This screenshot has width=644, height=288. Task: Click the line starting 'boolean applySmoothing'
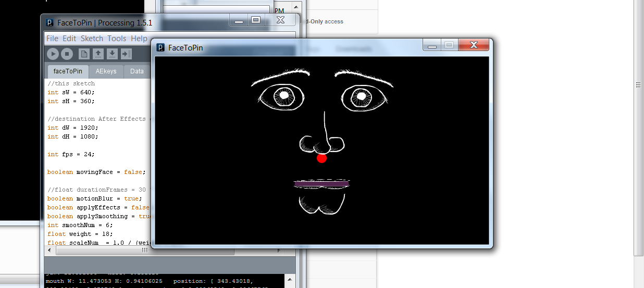pos(98,216)
